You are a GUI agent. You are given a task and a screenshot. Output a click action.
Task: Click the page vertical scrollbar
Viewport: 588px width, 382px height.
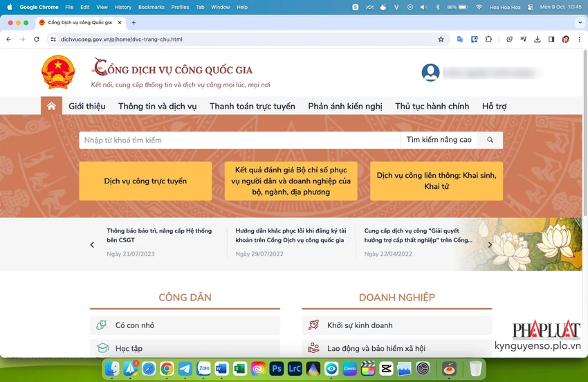585,133
